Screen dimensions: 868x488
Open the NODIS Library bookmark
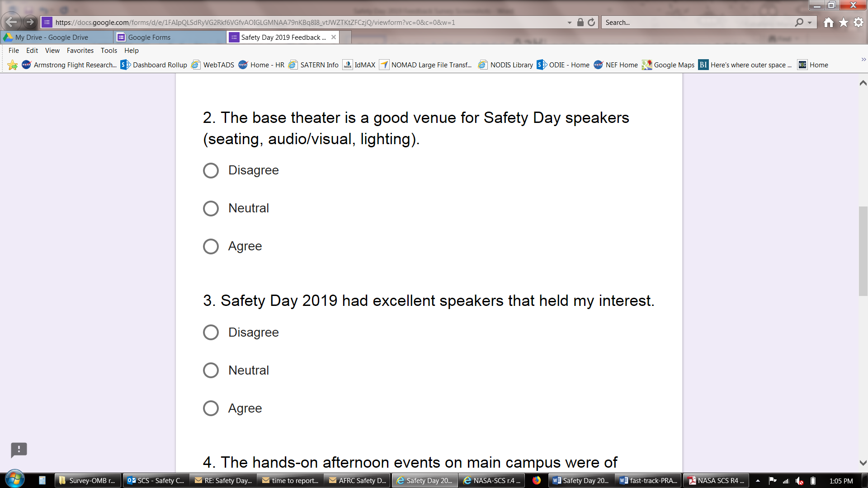pyautogui.click(x=506, y=65)
